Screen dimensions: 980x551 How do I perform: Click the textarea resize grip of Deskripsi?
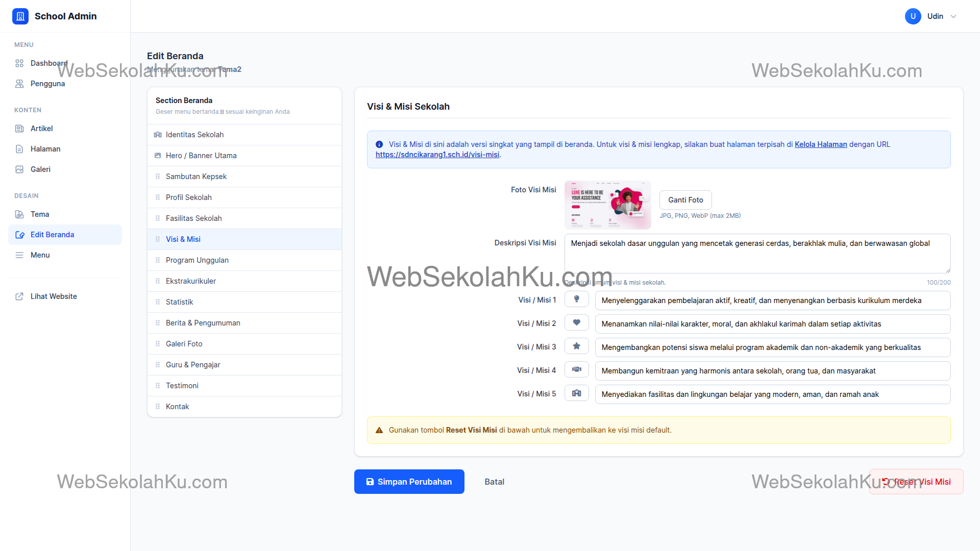(948, 270)
